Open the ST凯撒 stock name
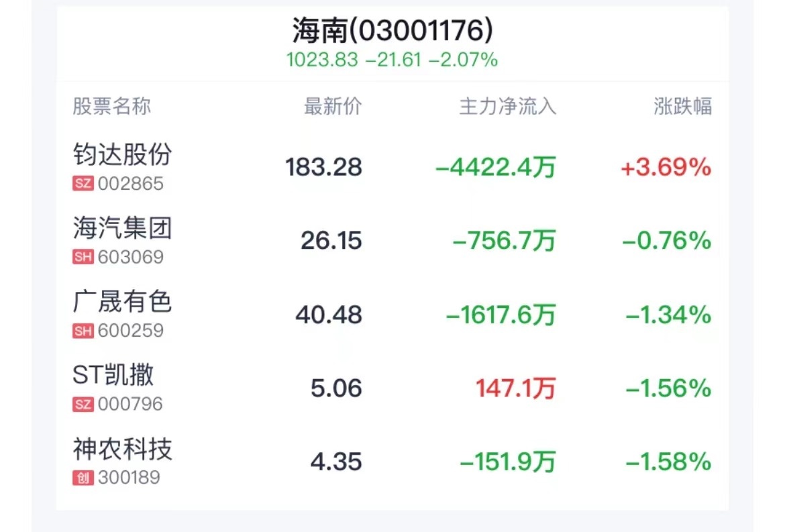 click(113, 375)
